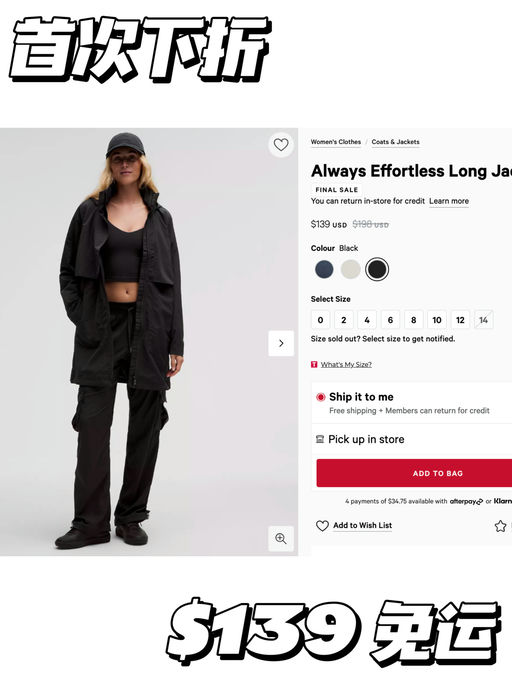Choose size 0
This screenshot has height=682, width=512.
321,320
